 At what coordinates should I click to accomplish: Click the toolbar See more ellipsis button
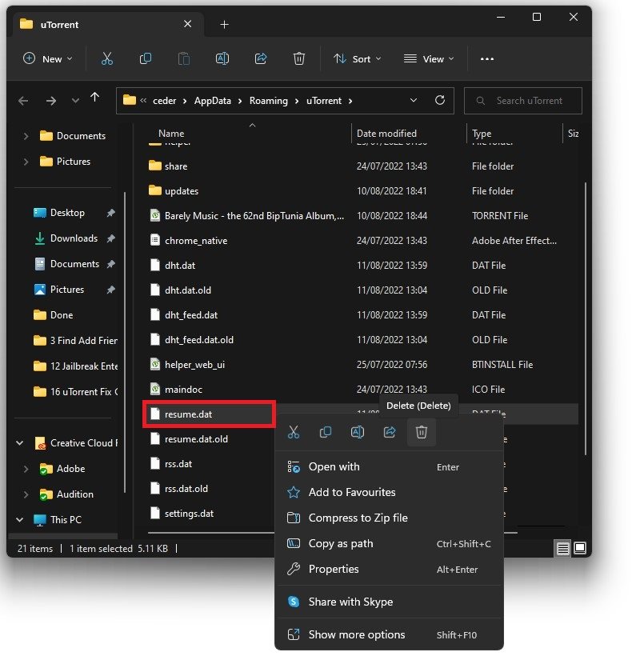(487, 59)
